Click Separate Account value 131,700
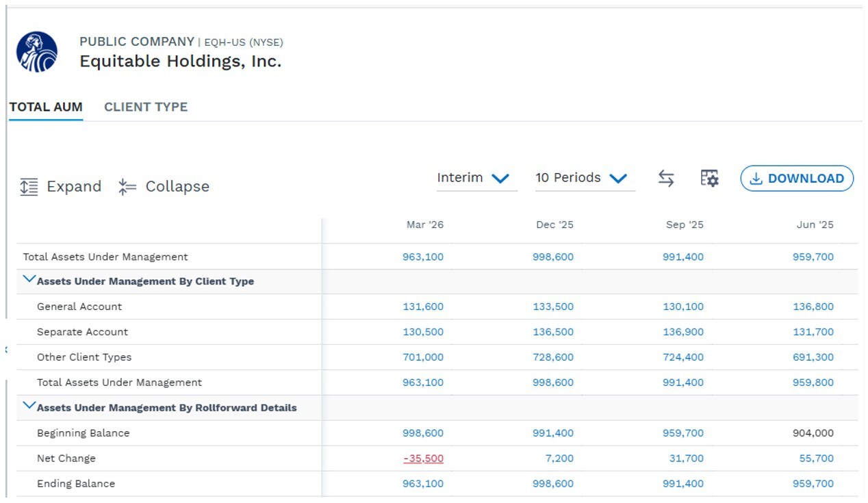The width and height of the screenshot is (868, 503). (x=813, y=332)
